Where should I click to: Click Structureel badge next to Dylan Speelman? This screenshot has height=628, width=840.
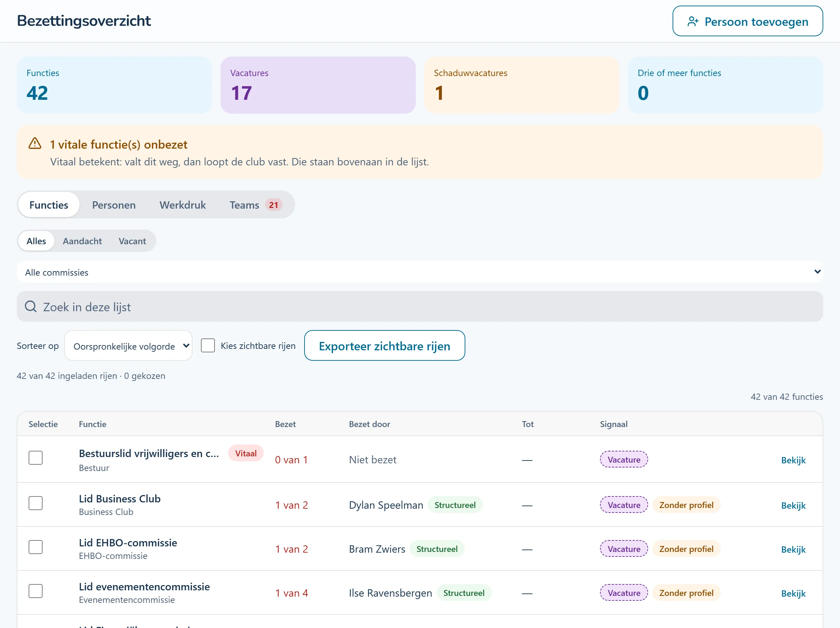455,505
